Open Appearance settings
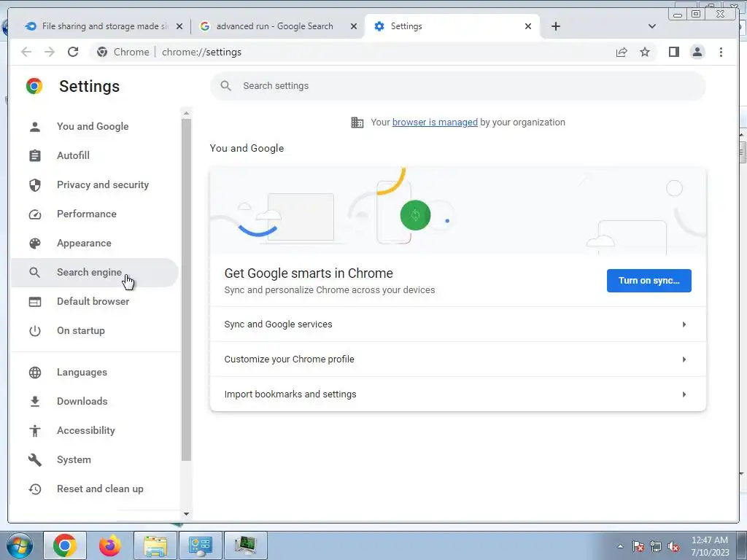 pyautogui.click(x=95, y=244)
